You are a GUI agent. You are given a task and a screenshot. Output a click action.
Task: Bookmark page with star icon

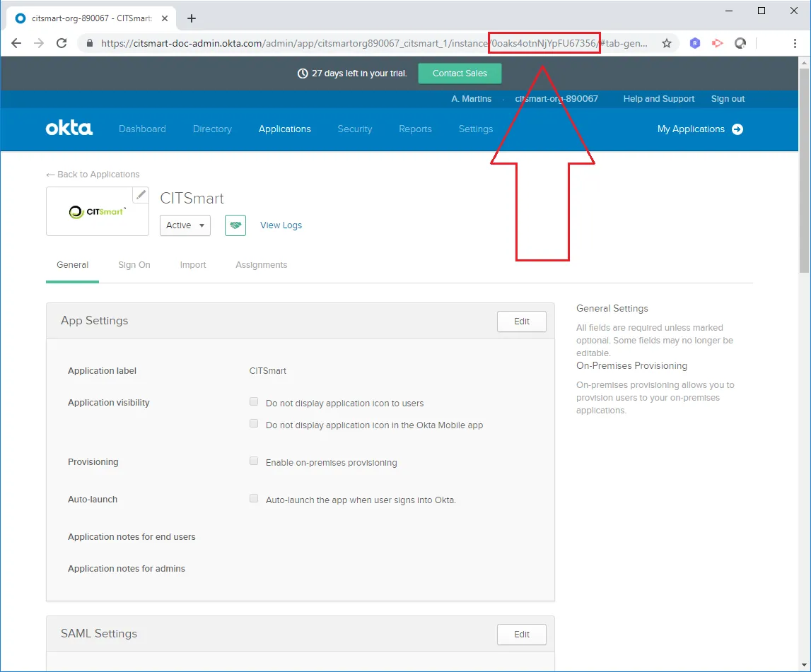[x=666, y=43]
